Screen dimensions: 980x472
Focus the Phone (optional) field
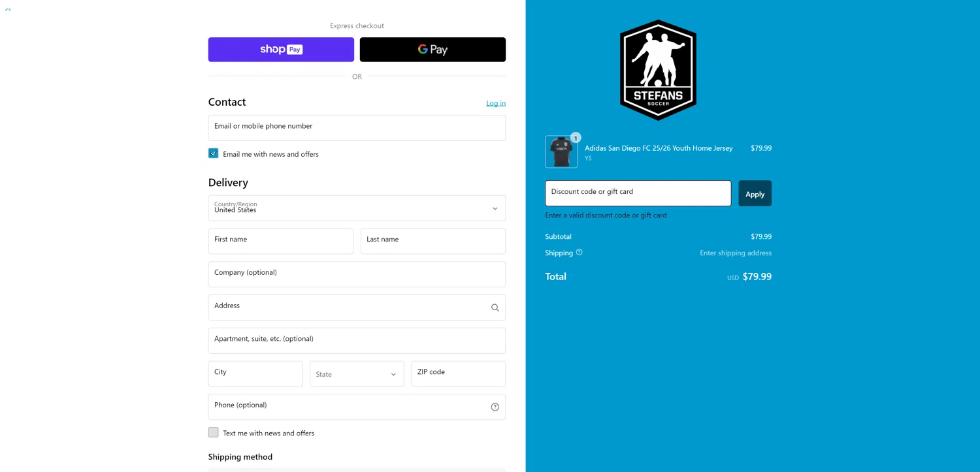click(357, 407)
